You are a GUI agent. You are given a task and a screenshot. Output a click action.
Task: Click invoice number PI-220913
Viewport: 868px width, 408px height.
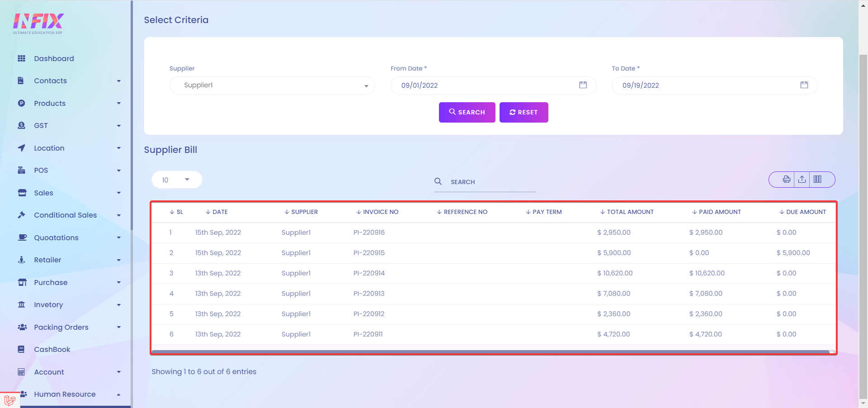coord(369,294)
